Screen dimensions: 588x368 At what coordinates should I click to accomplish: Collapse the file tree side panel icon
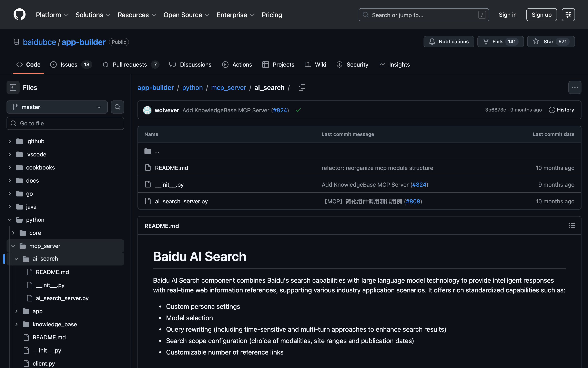[x=13, y=87]
